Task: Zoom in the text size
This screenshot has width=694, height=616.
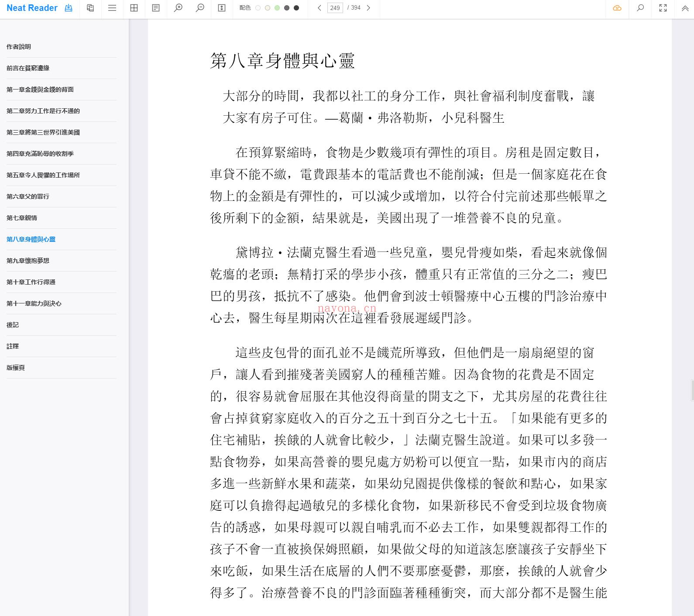Action: (x=178, y=8)
